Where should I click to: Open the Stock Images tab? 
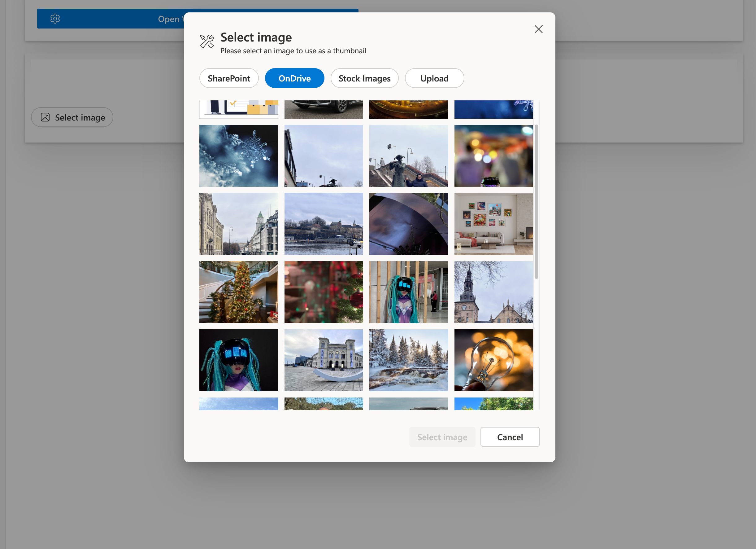(x=364, y=78)
